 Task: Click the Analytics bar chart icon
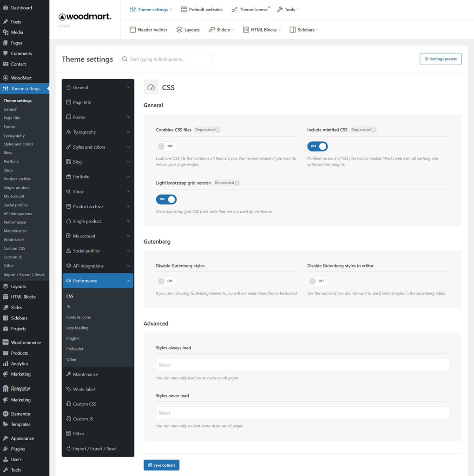tap(6, 364)
